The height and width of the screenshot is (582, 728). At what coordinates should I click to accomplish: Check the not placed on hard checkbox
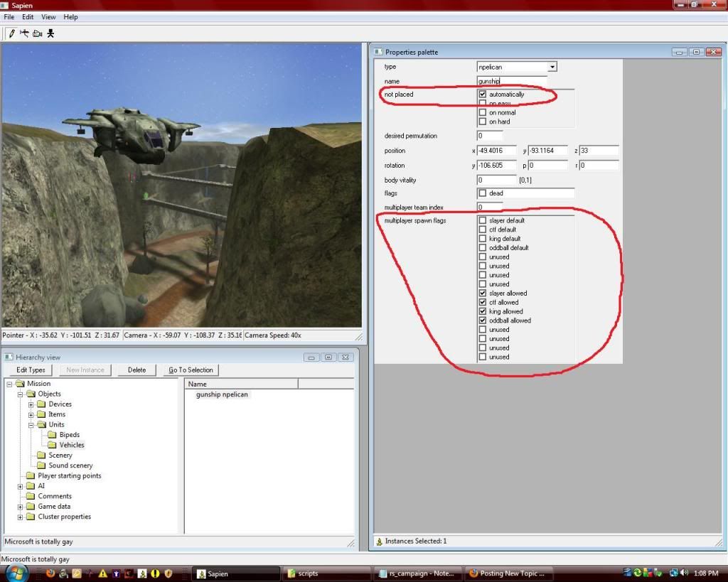(483, 122)
